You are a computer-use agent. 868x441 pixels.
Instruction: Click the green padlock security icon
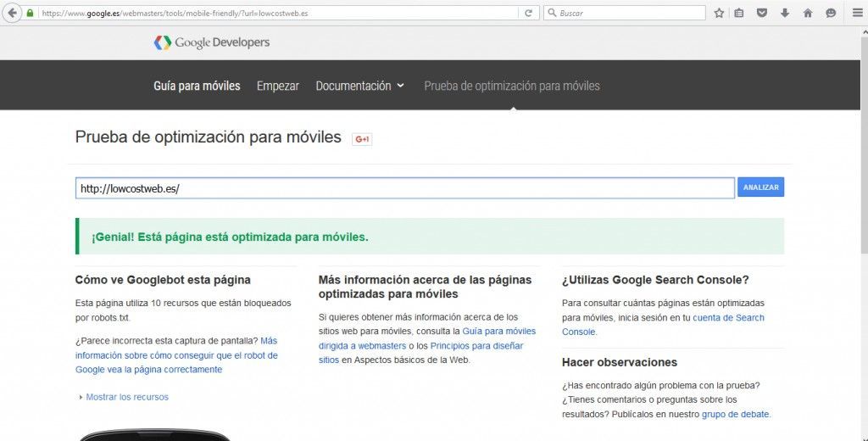pyautogui.click(x=30, y=13)
